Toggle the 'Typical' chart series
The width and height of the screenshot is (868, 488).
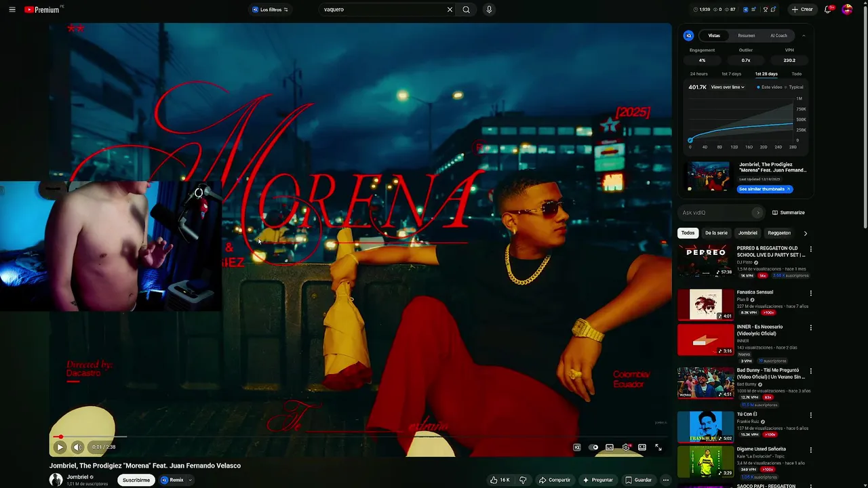pyautogui.click(x=794, y=87)
